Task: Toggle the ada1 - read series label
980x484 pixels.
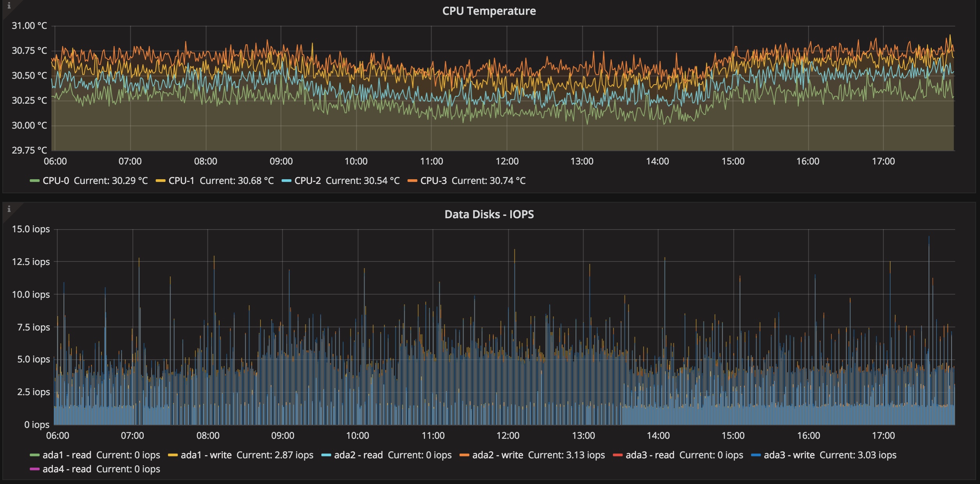Action: tap(67, 455)
